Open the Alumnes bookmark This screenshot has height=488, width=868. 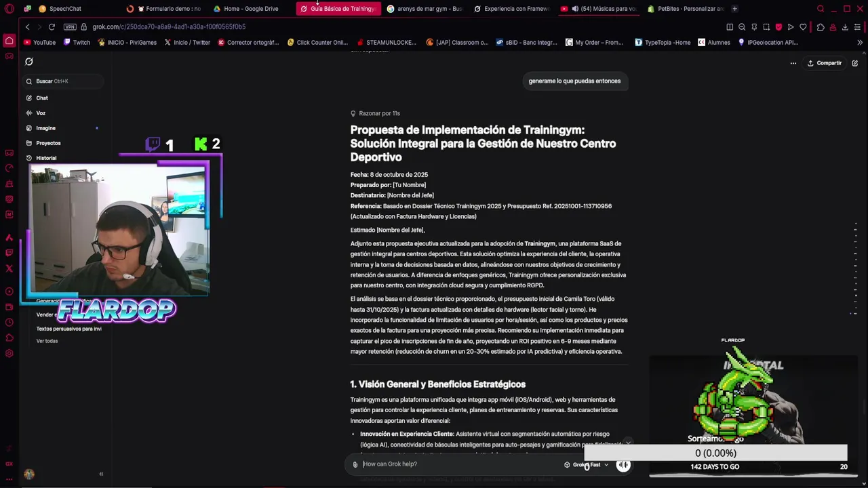(x=714, y=43)
